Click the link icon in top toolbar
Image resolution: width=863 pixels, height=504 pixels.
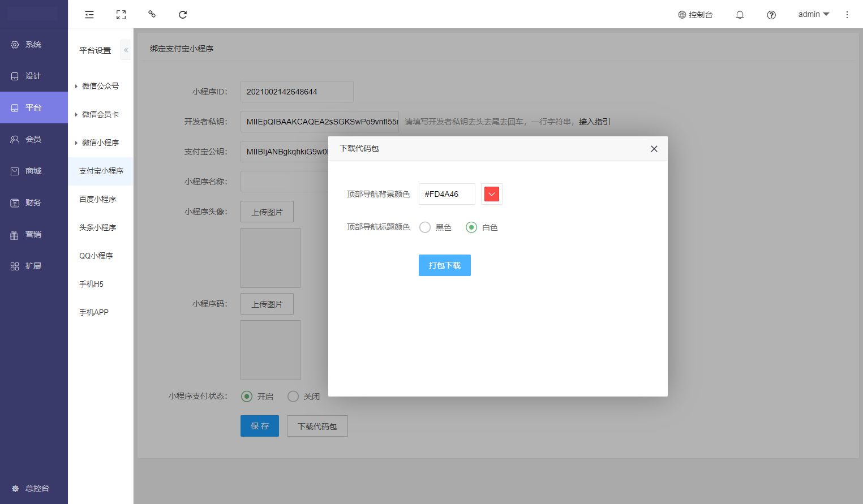tap(152, 14)
